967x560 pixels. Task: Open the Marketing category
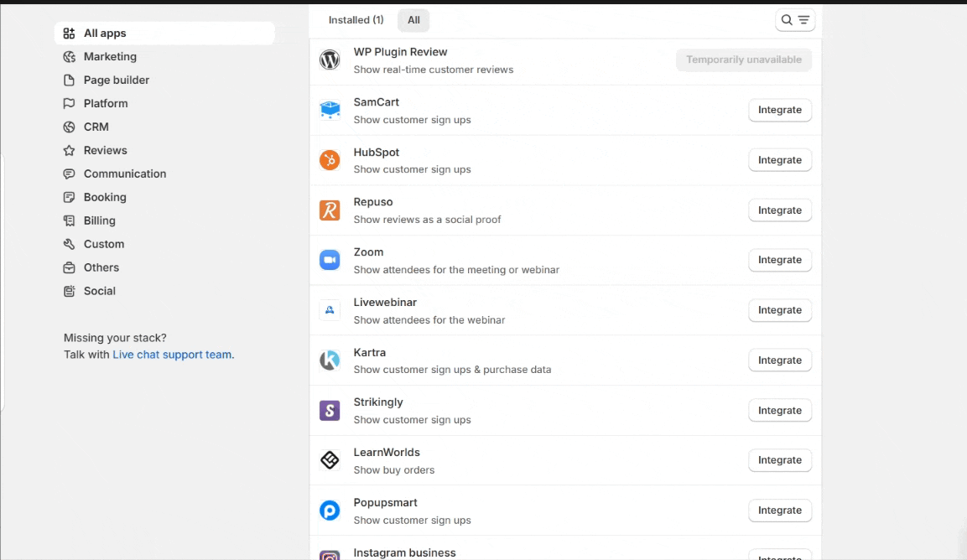[110, 57]
